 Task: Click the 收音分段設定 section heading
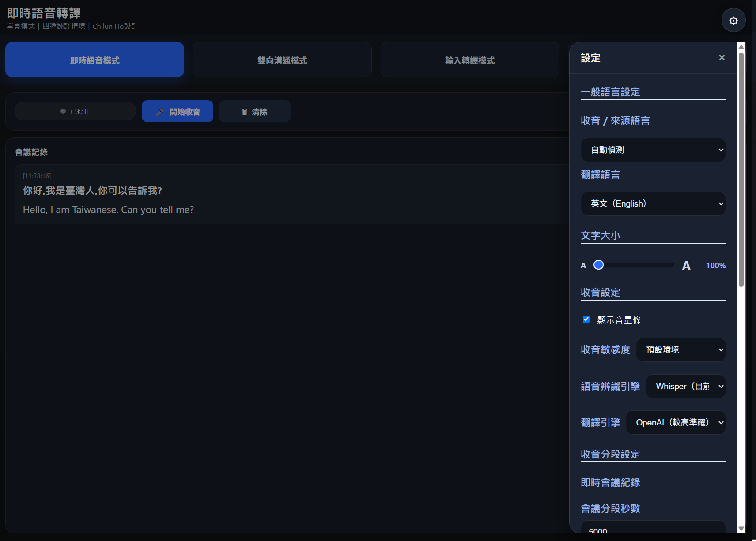610,455
